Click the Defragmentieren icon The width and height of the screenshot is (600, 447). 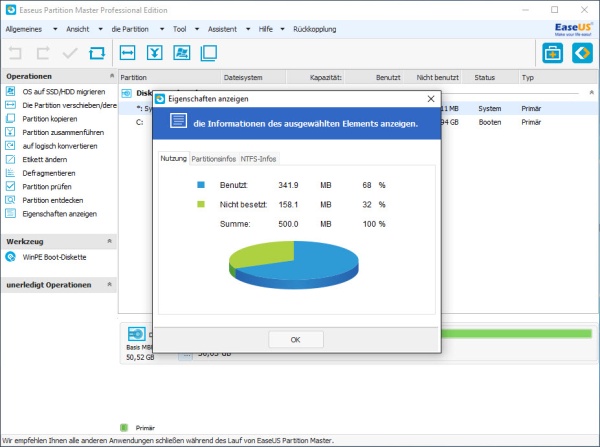(x=10, y=173)
